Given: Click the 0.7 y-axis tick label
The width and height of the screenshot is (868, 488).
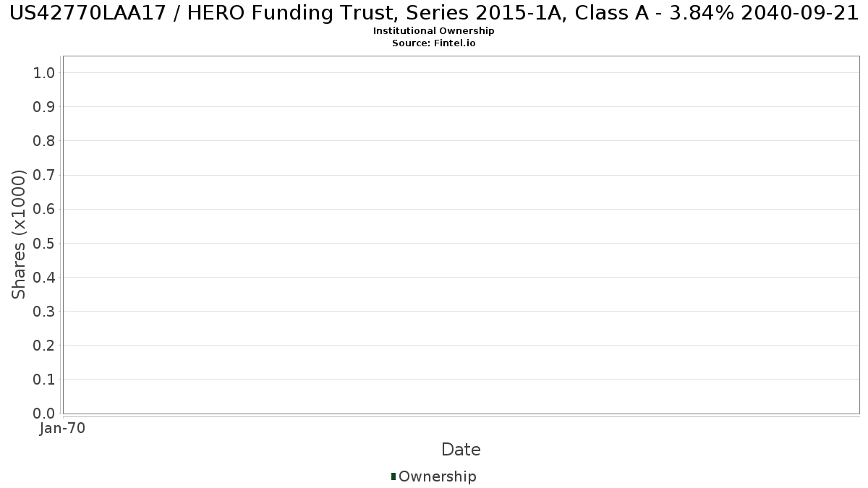Looking at the screenshot, I should (x=44, y=175).
